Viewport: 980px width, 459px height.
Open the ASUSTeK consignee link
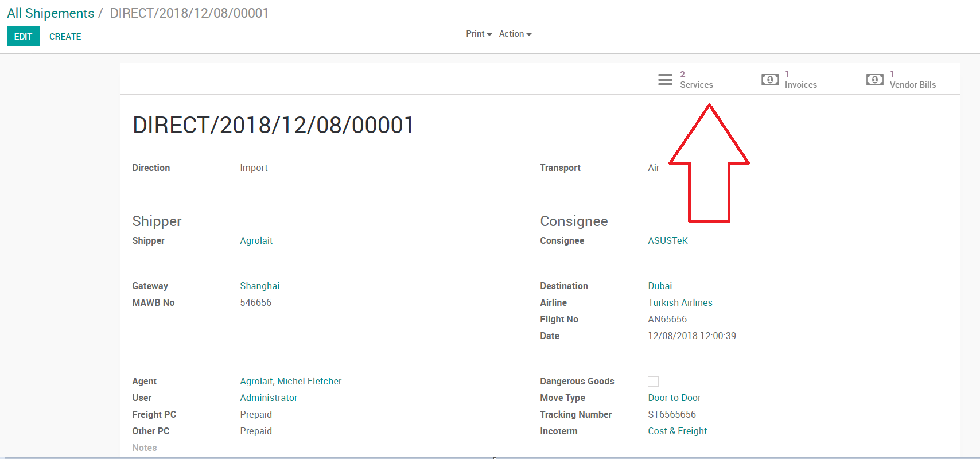(667, 240)
